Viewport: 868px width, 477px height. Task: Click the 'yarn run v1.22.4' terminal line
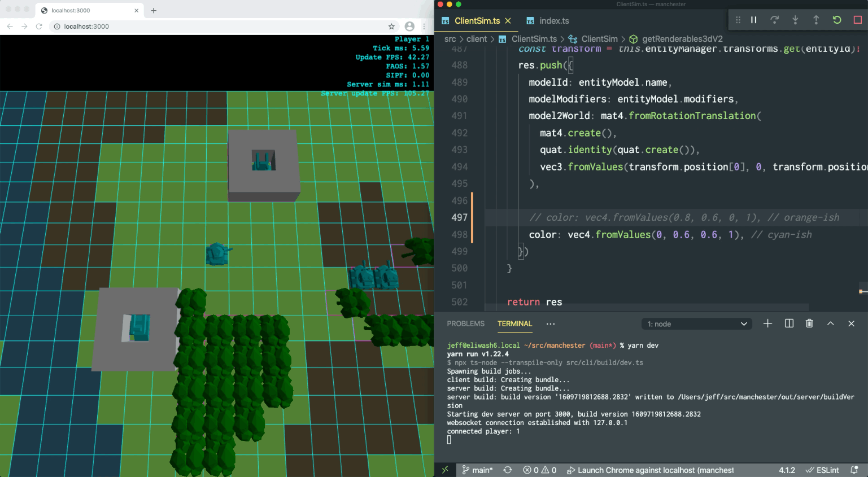[478, 354]
